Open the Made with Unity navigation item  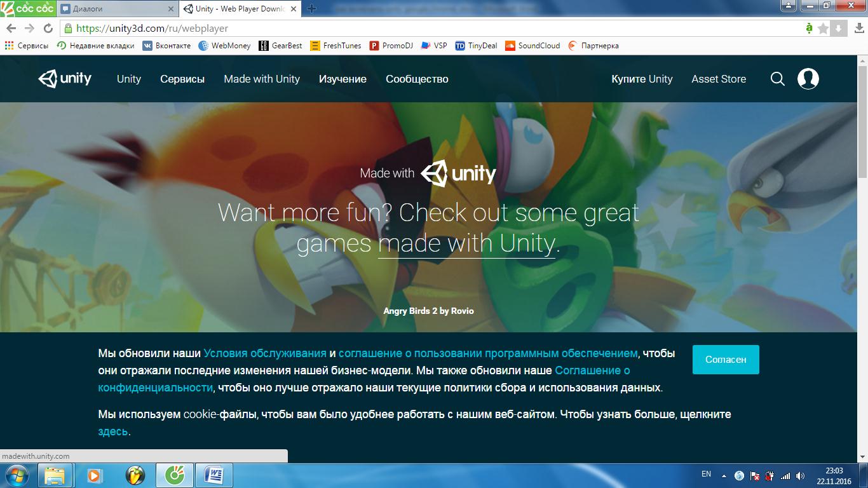[262, 79]
